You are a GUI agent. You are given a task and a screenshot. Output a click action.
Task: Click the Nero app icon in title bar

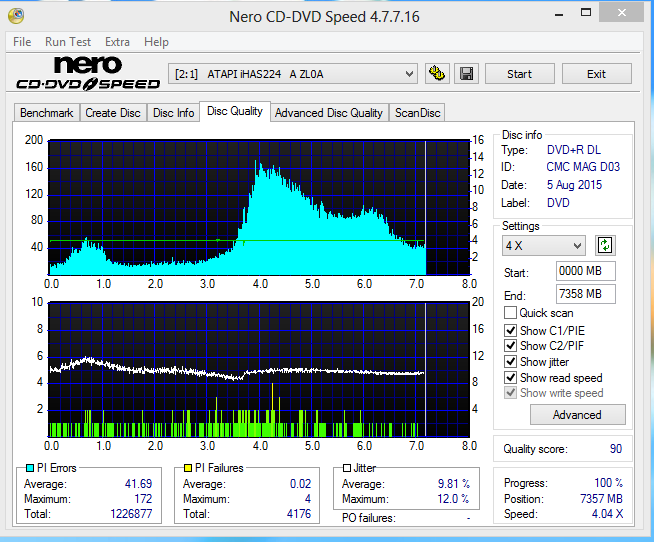click(x=16, y=16)
